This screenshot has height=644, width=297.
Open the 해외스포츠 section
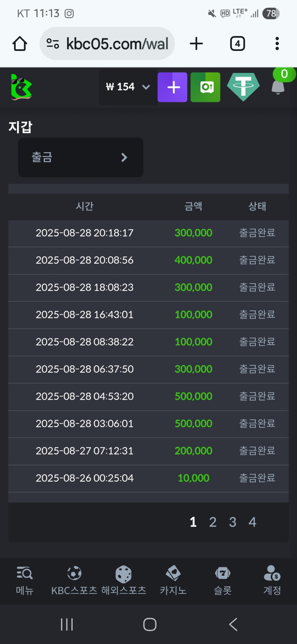tap(123, 580)
